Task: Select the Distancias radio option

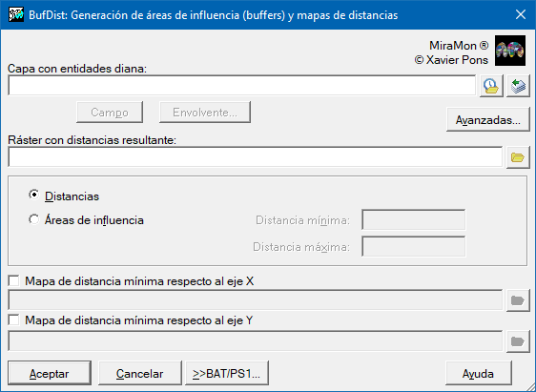Action: coord(64,196)
